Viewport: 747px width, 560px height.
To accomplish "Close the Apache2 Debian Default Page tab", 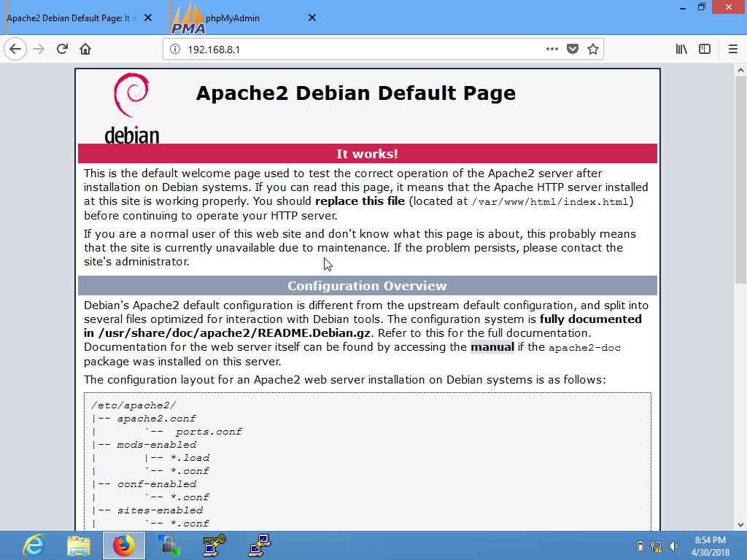I will click(148, 18).
